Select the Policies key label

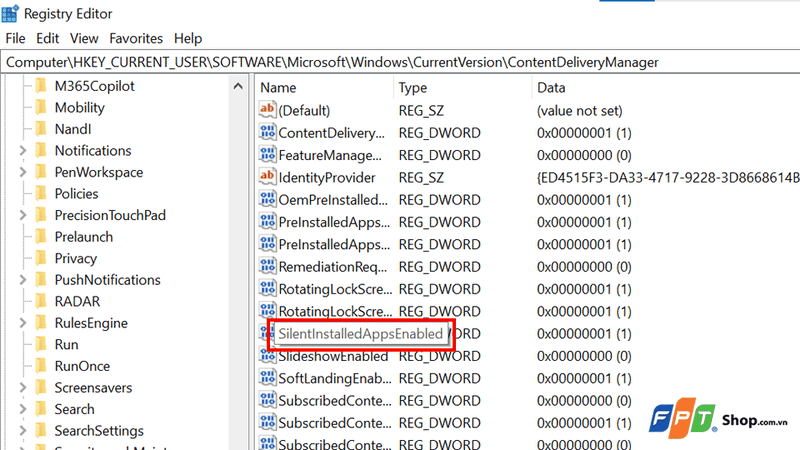click(77, 193)
